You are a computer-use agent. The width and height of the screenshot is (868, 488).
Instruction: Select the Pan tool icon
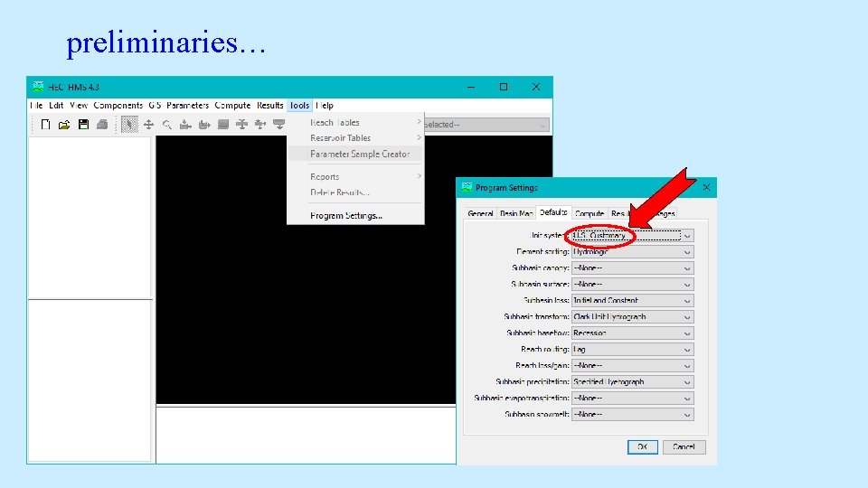(148, 125)
